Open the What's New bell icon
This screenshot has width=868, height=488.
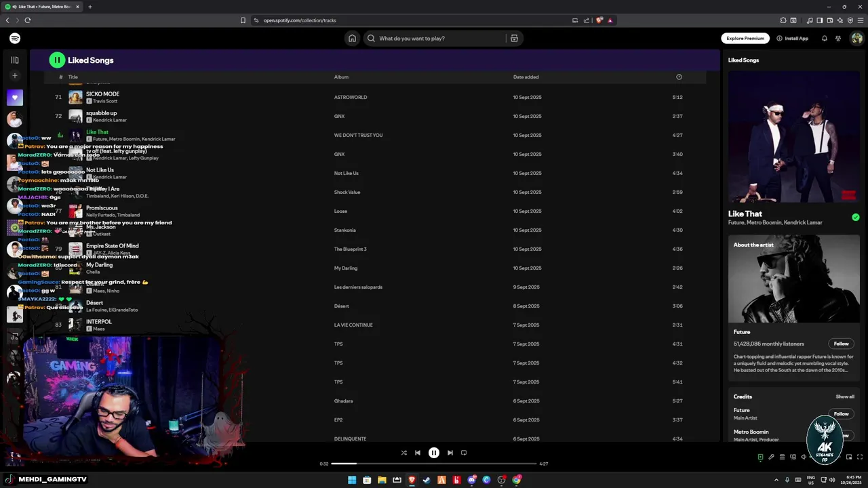click(x=825, y=39)
